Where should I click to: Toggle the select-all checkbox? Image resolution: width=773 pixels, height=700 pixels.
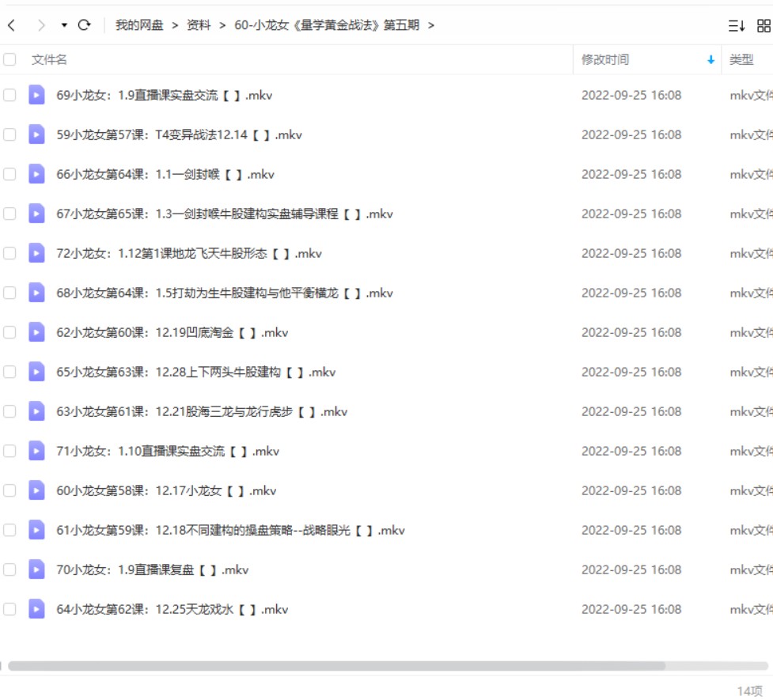point(9,59)
